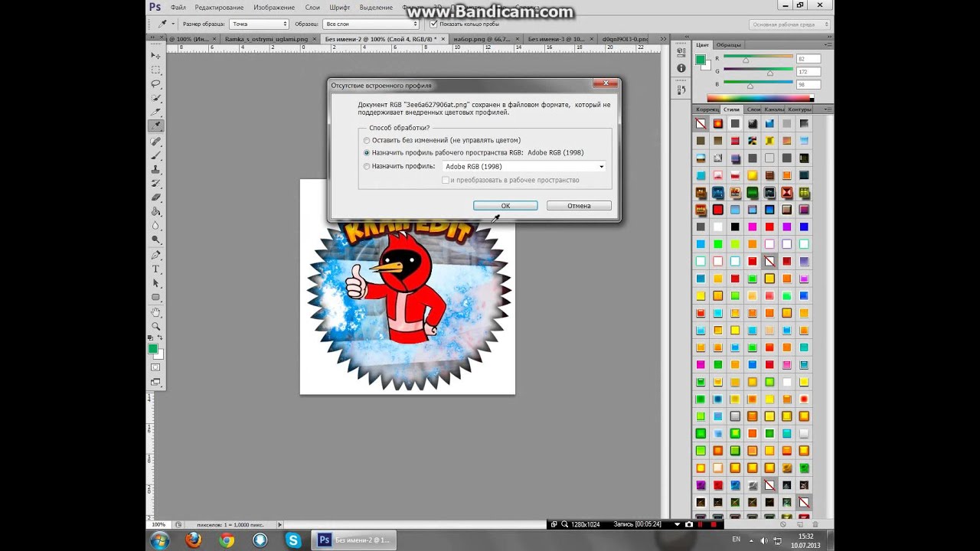Select the Lasso tool
Viewport: 980px width, 551px height.
pos(156,83)
